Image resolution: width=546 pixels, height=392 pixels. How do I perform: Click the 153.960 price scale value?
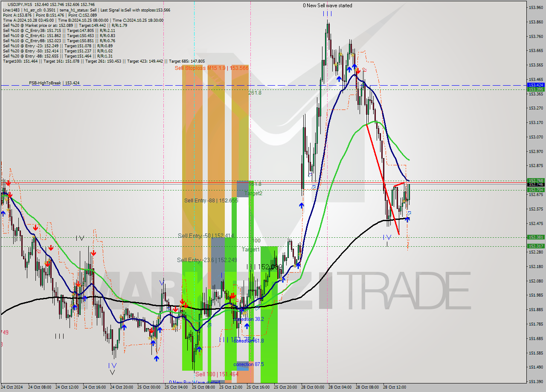pyautogui.click(x=536, y=8)
